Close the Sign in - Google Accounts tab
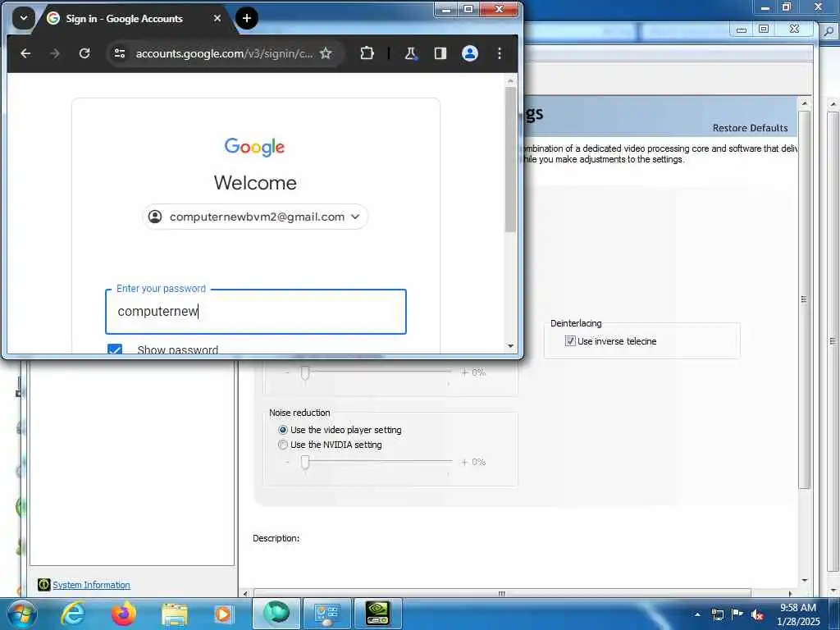The height and width of the screenshot is (630, 840). pyautogui.click(x=217, y=18)
